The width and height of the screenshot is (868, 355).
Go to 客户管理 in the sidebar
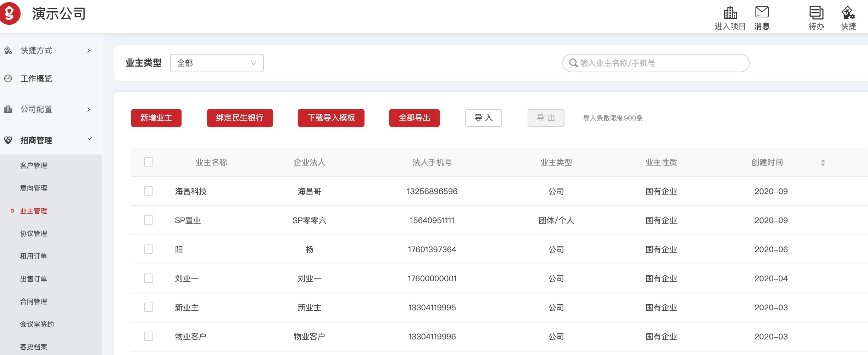tap(34, 165)
